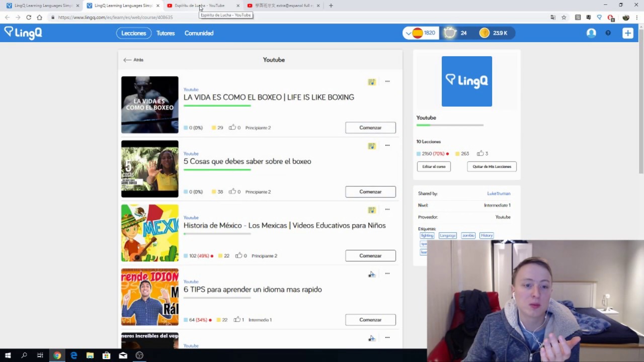
Task: Open LA VIDA ES COMO EL BOXEO lesson title
Action: (269, 97)
